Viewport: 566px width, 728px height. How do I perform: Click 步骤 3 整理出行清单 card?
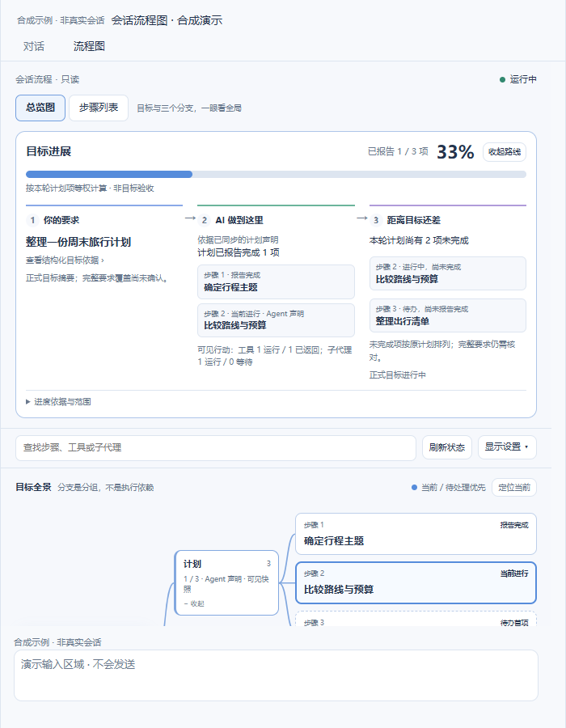click(448, 315)
